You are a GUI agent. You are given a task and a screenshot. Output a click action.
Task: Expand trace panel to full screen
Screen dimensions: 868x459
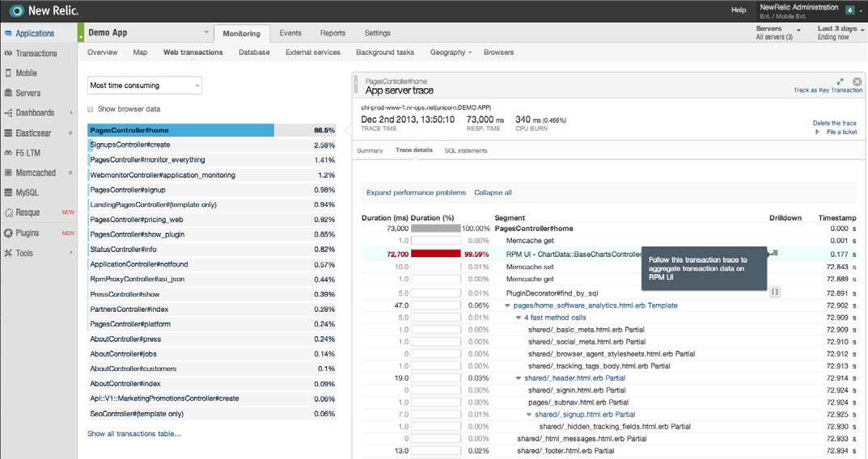click(840, 82)
